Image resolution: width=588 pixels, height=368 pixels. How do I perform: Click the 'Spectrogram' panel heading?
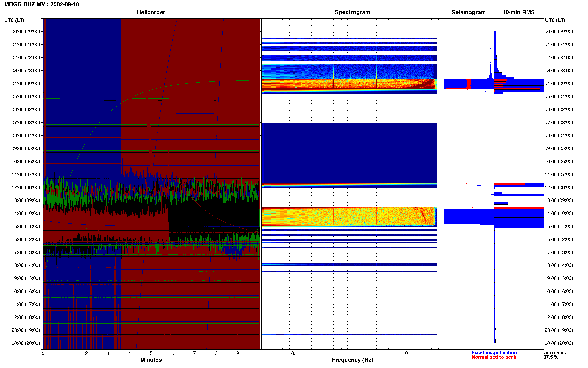click(x=352, y=12)
